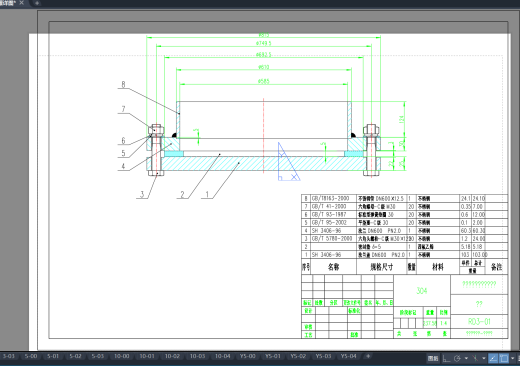Open isometric drafting dropdown arrow

click(484, 359)
